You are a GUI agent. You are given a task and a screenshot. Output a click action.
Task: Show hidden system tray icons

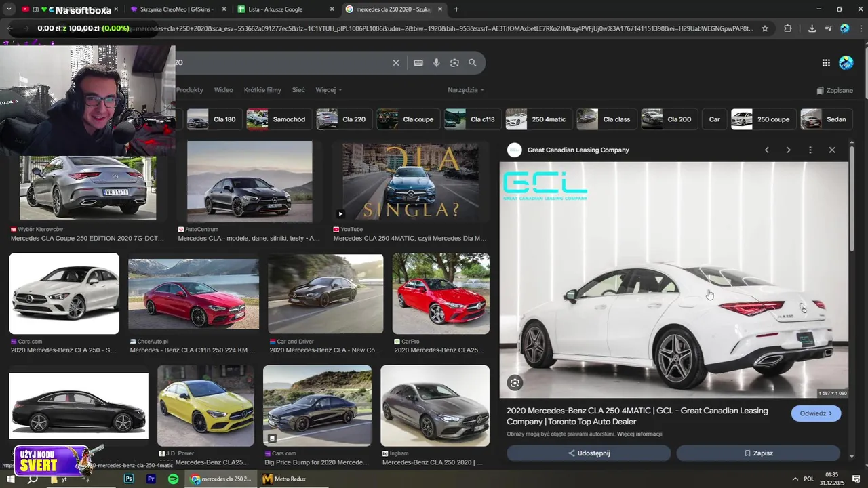[x=795, y=479]
